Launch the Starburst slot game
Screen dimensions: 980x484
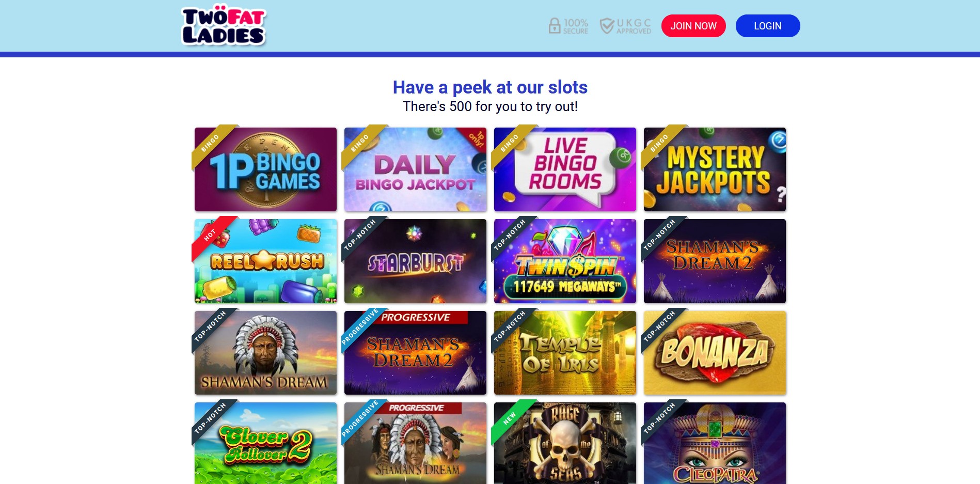click(x=415, y=261)
